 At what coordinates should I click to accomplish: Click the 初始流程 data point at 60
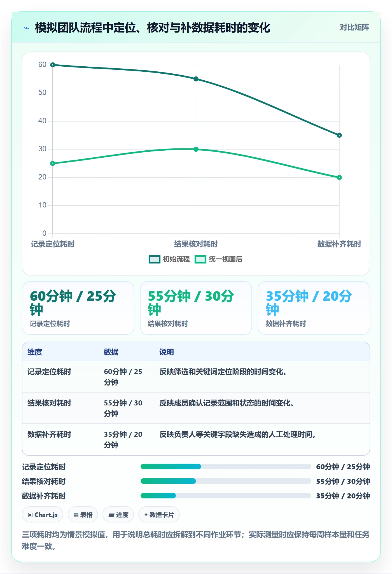[x=53, y=65]
